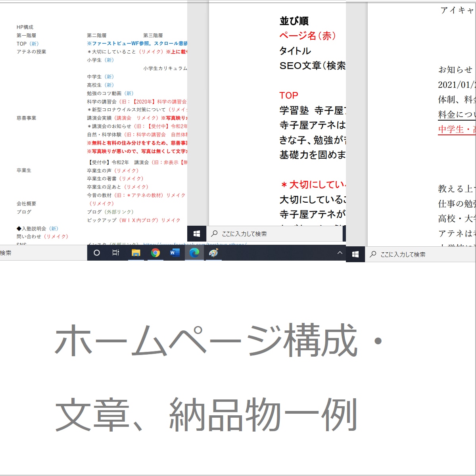The height and width of the screenshot is (476, 476).
Task: Select the 第一階層 column header
Action: (x=26, y=35)
